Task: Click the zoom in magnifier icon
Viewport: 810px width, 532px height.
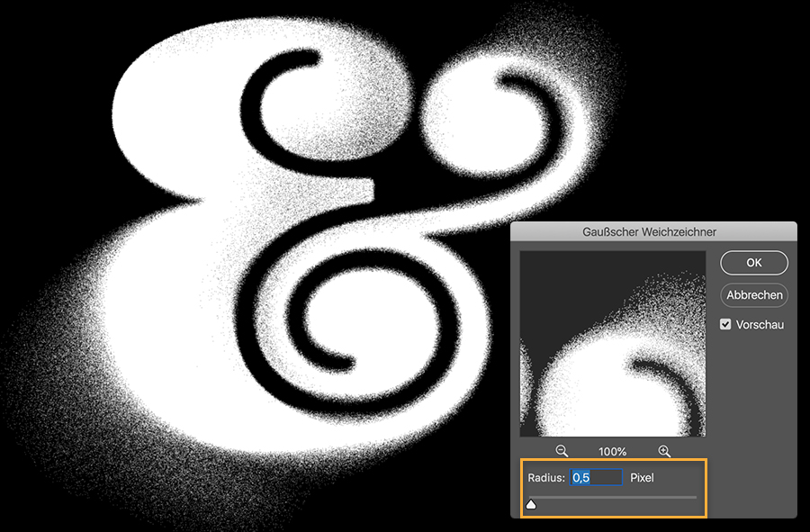Action: tap(664, 451)
